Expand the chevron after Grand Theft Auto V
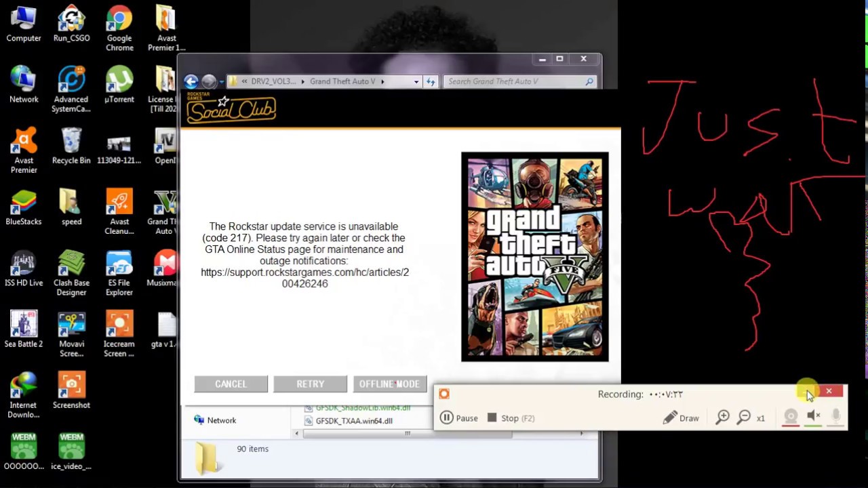The image size is (868, 488). coord(382,81)
